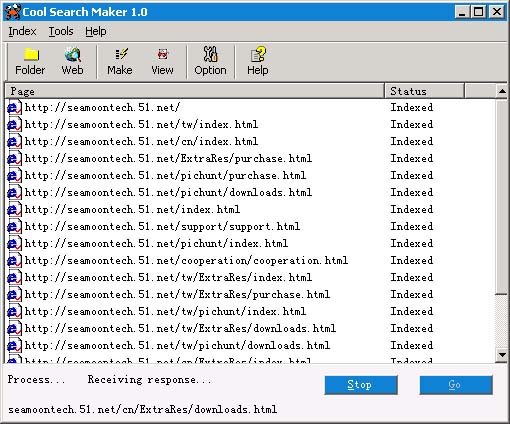Sort the list by the Status column header
The width and height of the screenshot is (510, 424).
(424, 91)
